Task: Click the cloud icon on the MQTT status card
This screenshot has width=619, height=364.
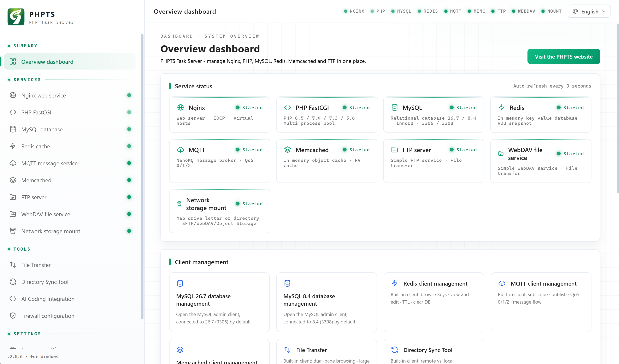Action: tap(181, 150)
